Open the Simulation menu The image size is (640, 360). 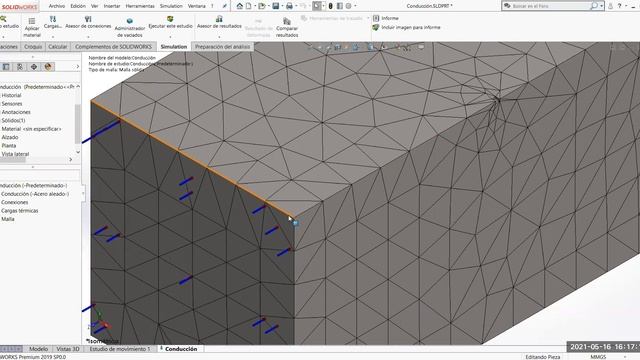pos(171,6)
